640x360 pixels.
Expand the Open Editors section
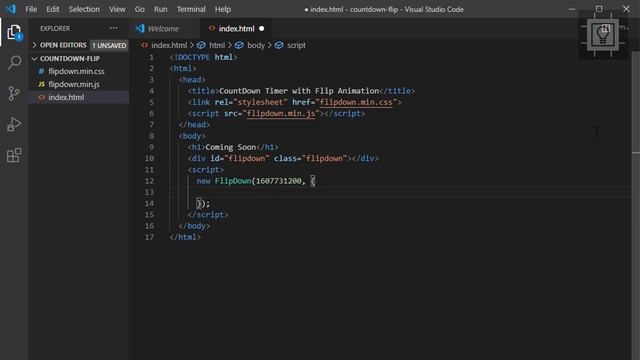click(34, 45)
